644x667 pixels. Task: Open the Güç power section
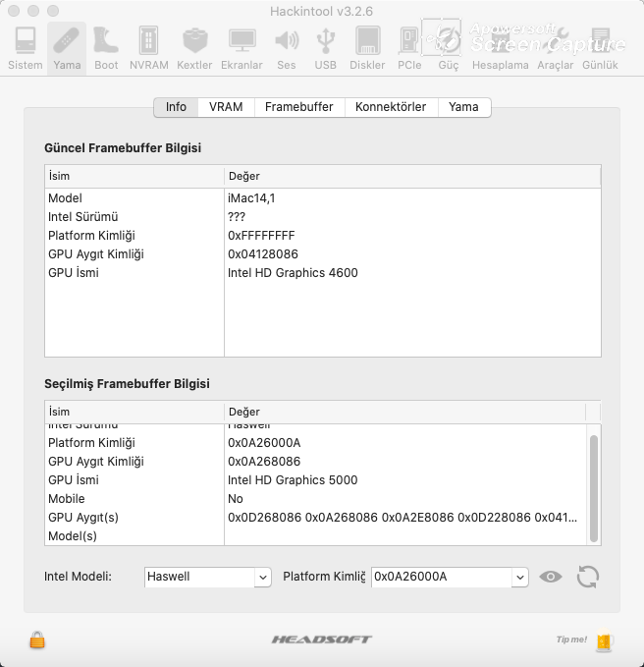pyautogui.click(x=449, y=47)
